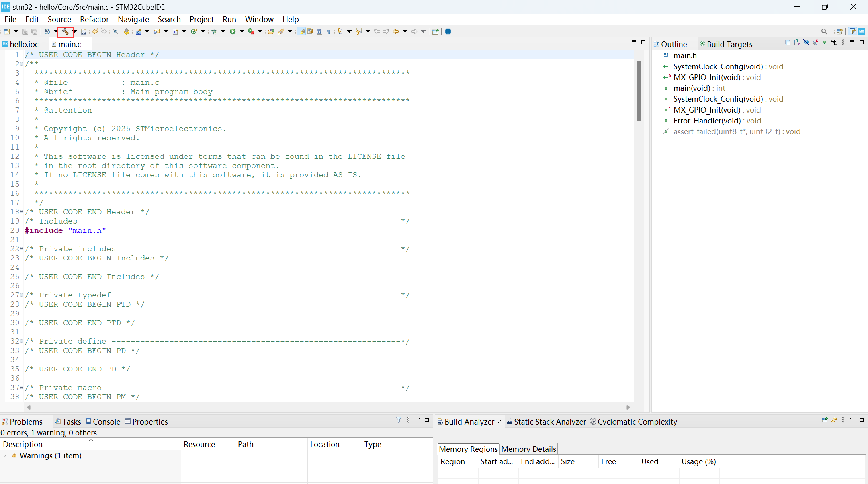Image resolution: width=868 pixels, height=484 pixels.
Task: Toggle Hide Non-Public Members green dot
Action: point(825,42)
